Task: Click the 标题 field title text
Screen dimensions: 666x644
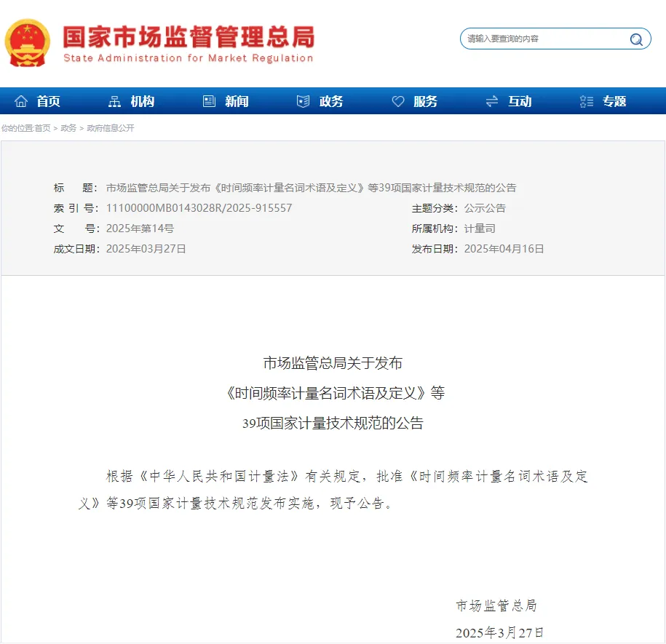Action: [311, 188]
